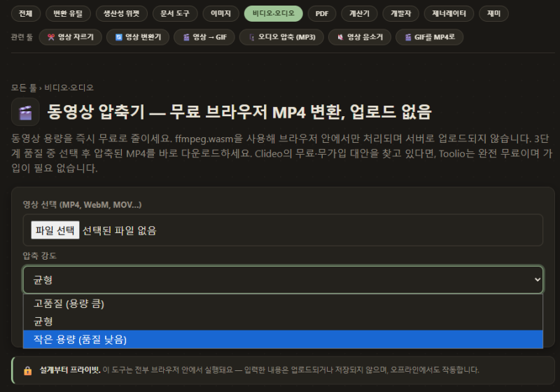Open the GIF를 MP4로 tool
Screen dimensions: 560x392
429,37
